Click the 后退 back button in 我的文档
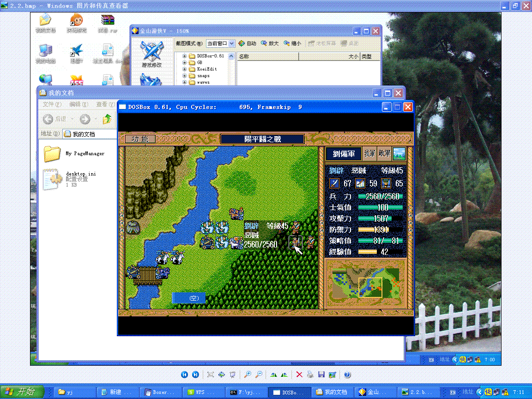 [x=54, y=119]
